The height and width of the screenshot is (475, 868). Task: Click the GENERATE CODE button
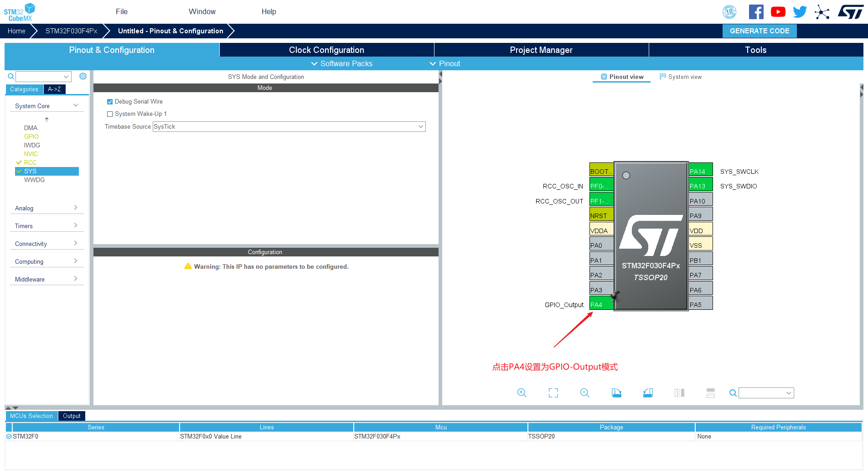[759, 31]
